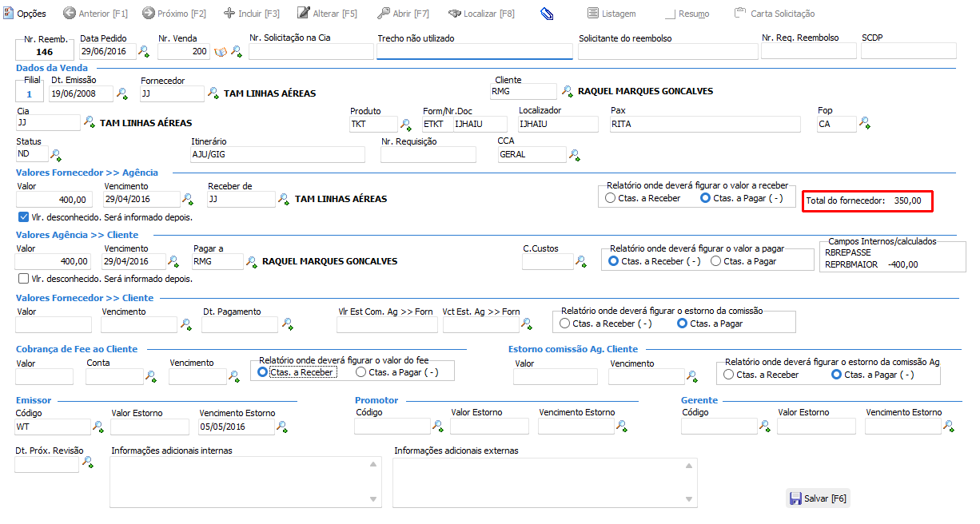Open Dt. Pagamento date lookup icon
This screenshot has height=524, width=980.
coord(287,324)
